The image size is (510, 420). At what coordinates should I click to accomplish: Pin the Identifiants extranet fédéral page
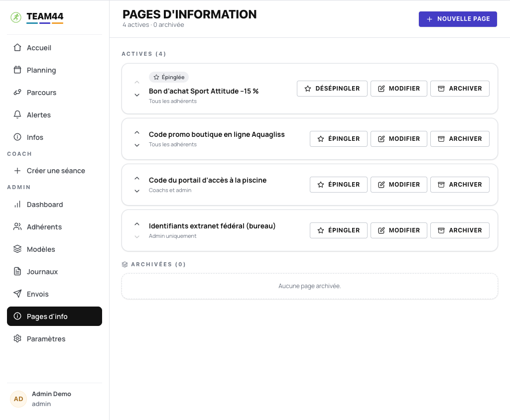coord(339,230)
